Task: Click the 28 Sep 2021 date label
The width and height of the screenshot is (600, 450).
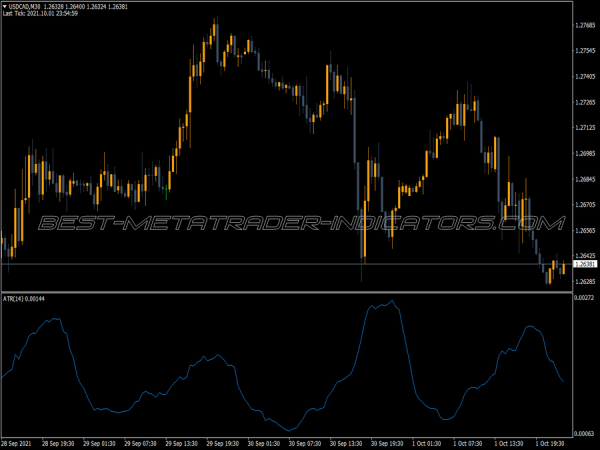Action: pyautogui.click(x=16, y=444)
